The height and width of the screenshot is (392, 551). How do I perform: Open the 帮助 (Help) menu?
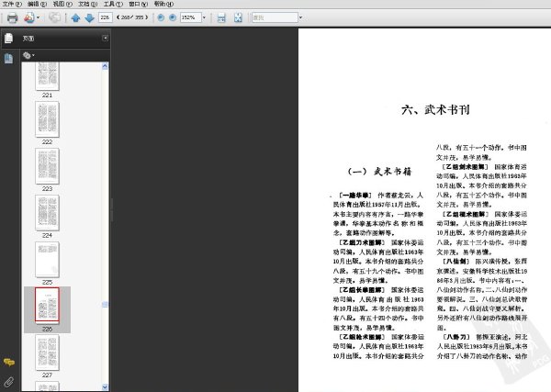tap(163, 4)
